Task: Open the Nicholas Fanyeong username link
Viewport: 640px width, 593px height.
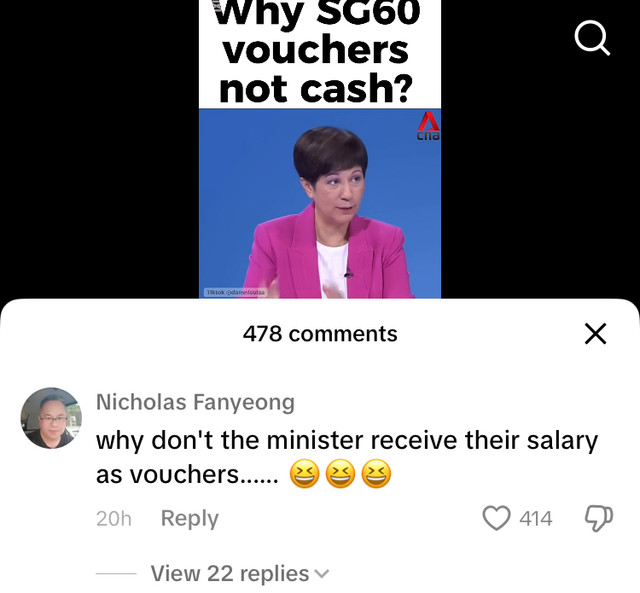Action: [195, 402]
